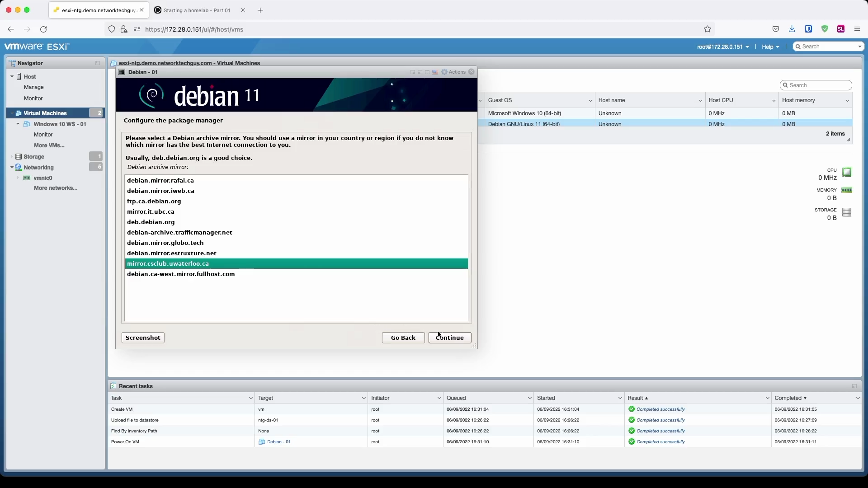
Task: Click the Networking globe icon
Action: click(19, 168)
